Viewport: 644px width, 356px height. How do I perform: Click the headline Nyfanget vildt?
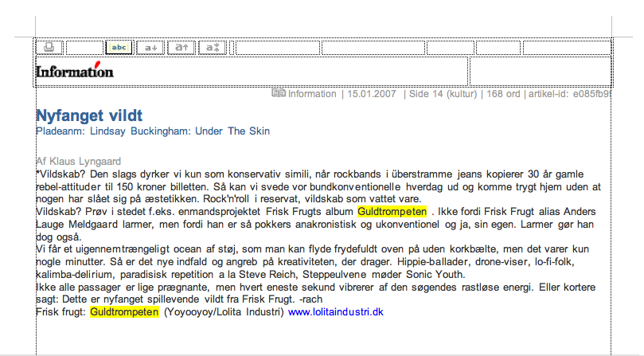[89, 115]
